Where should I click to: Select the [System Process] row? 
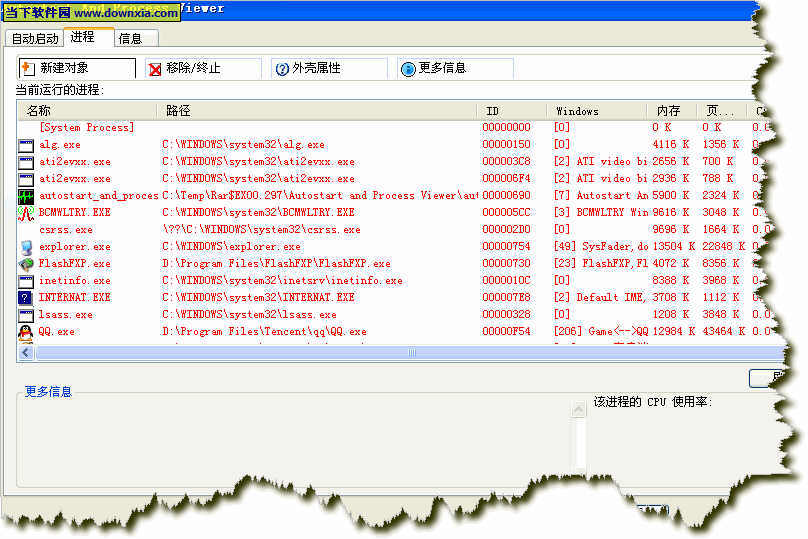pos(86,128)
